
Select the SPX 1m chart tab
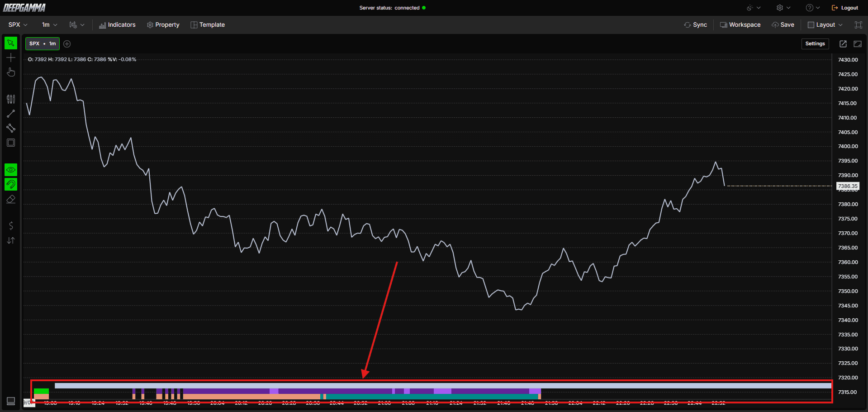[x=43, y=43]
